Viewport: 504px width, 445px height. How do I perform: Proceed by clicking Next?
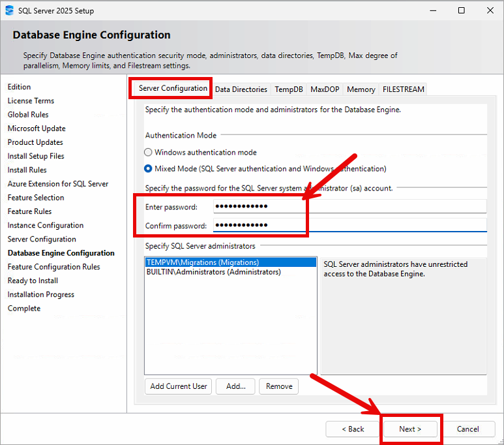(410, 429)
